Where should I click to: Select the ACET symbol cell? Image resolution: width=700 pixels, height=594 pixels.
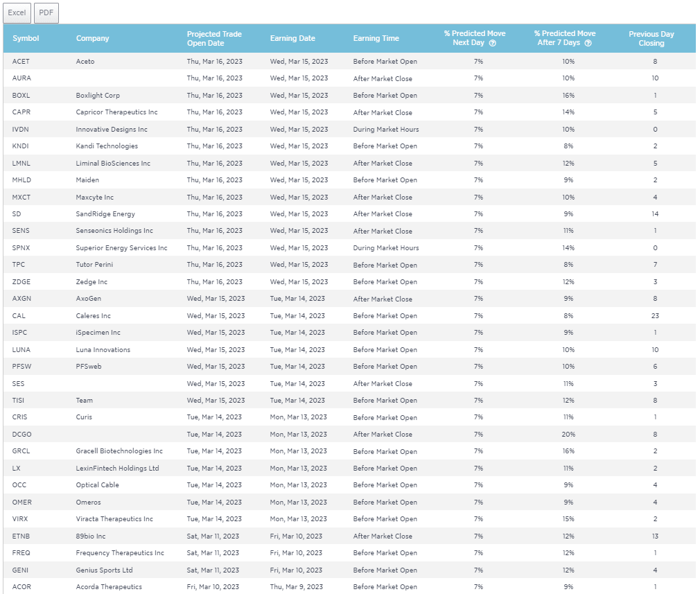point(21,61)
